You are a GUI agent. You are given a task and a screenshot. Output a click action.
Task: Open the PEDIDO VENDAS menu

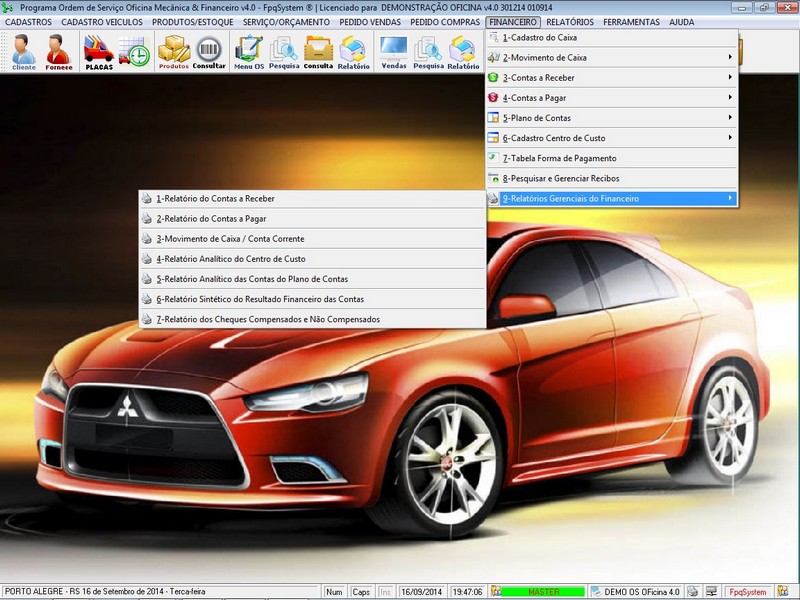coord(370,22)
